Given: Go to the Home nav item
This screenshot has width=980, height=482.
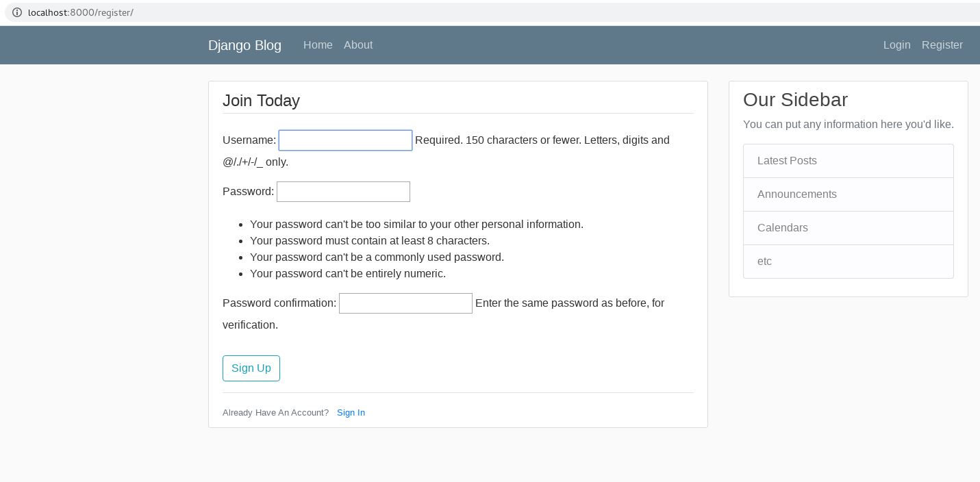Looking at the screenshot, I should (318, 45).
